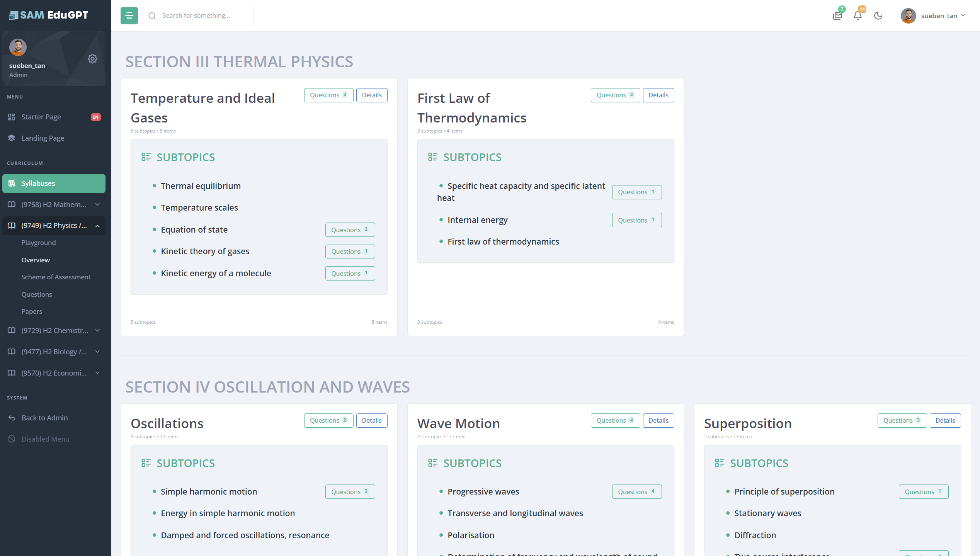Open Scheme of Assessment submenu item
Viewport: 980px width, 556px height.
tap(56, 277)
